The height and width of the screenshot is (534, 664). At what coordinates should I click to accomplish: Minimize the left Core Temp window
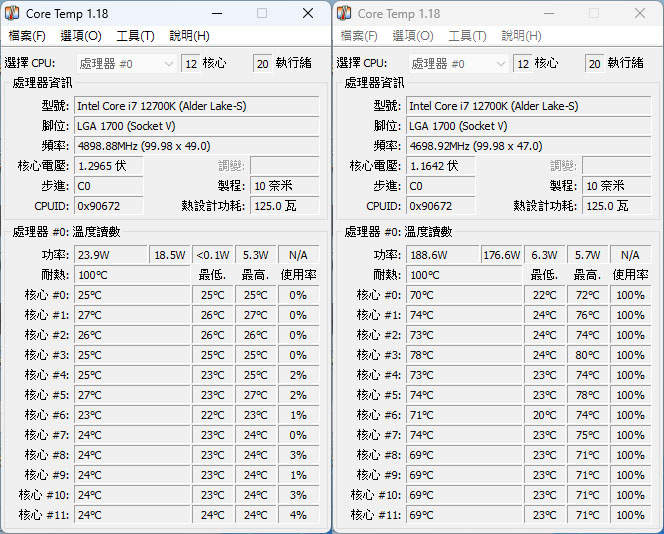click(x=217, y=14)
